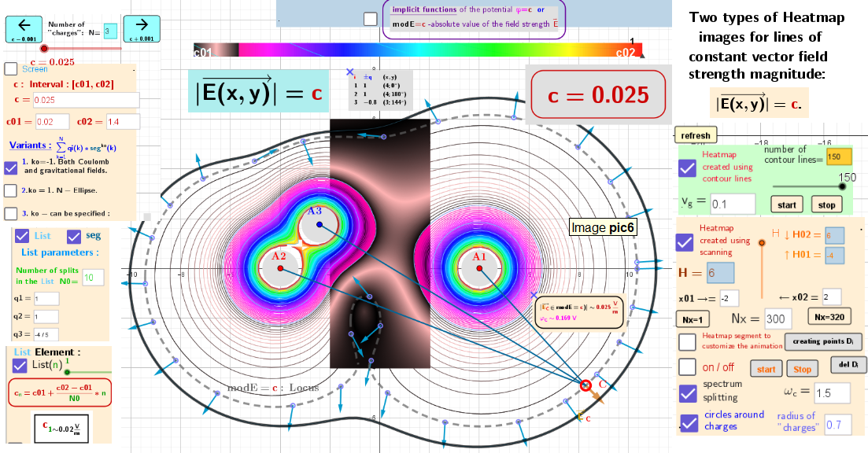Image resolution: width=868 pixels, height=453 pixels.
Task: Click the rainbow spectrum color bar
Action: point(418,50)
